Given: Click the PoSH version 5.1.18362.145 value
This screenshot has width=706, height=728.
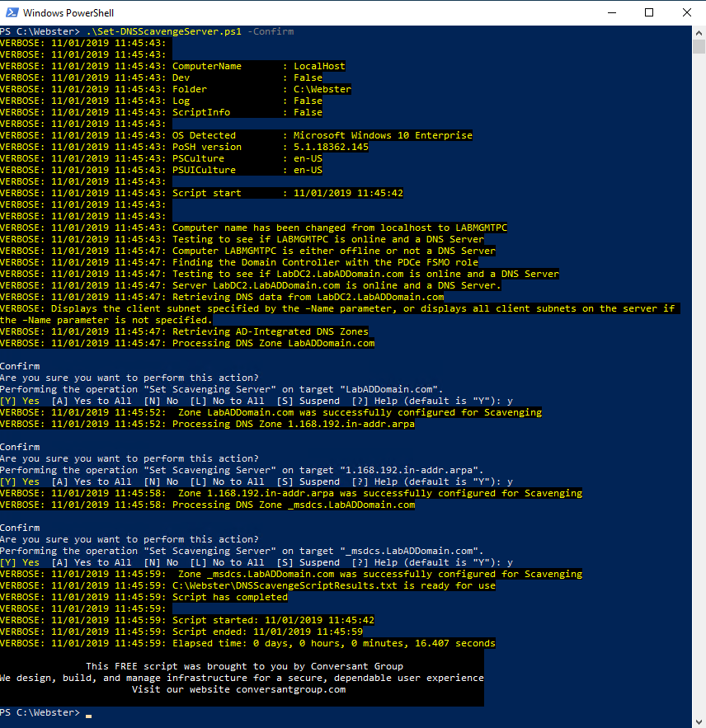Looking at the screenshot, I should [331, 147].
